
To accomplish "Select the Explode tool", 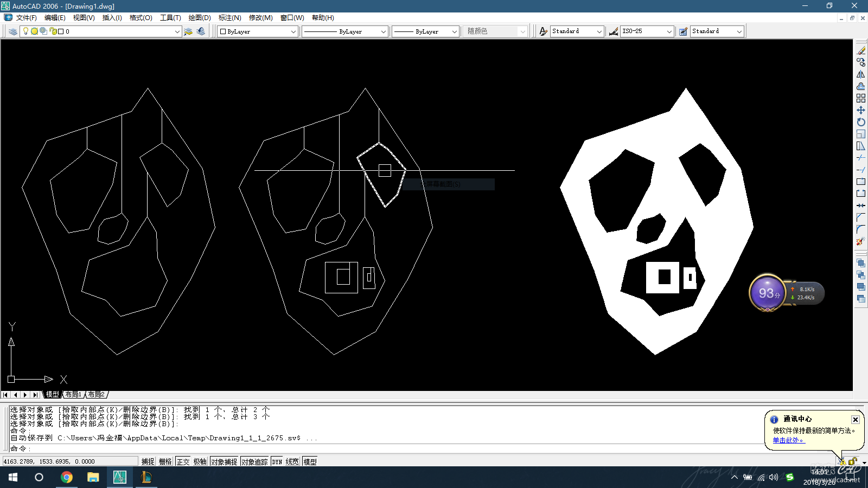I will pos(861,241).
